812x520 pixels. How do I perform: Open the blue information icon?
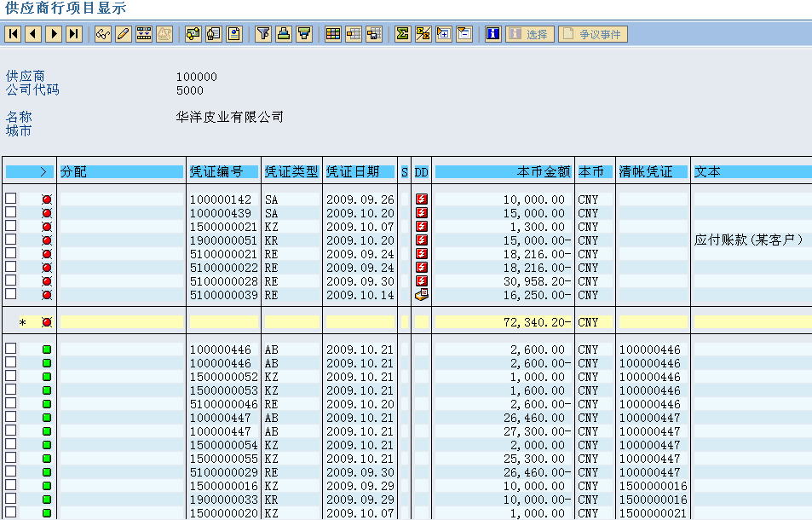(492, 34)
